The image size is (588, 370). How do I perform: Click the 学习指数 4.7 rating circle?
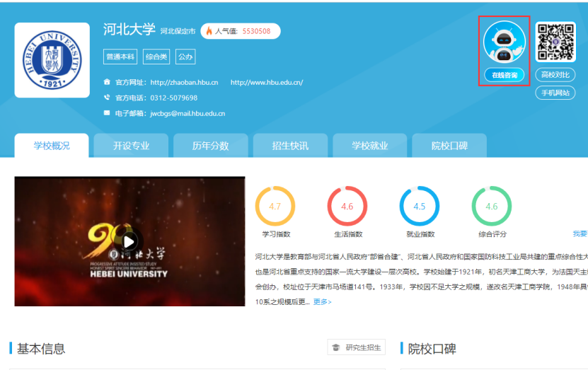pyautogui.click(x=275, y=207)
